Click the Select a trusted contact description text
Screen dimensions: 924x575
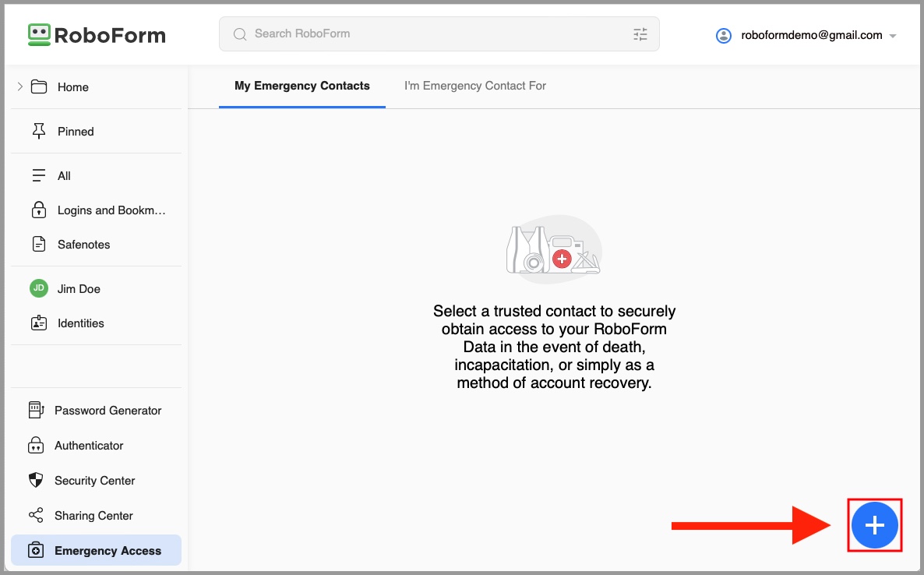pyautogui.click(x=554, y=347)
